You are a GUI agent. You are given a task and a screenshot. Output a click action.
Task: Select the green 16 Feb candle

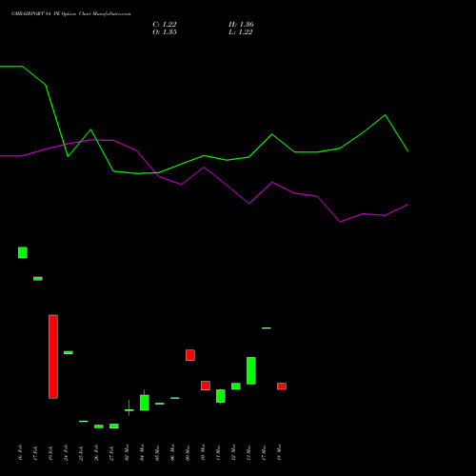pos(23,252)
